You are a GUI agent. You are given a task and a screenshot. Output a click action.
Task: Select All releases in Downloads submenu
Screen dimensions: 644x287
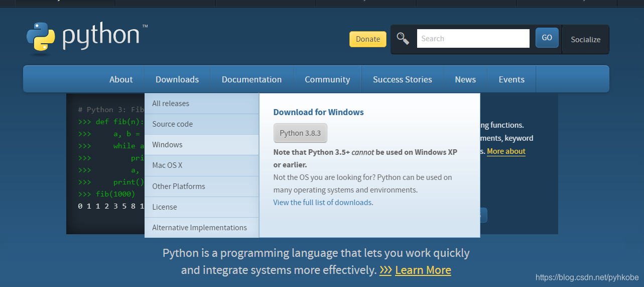point(202,104)
